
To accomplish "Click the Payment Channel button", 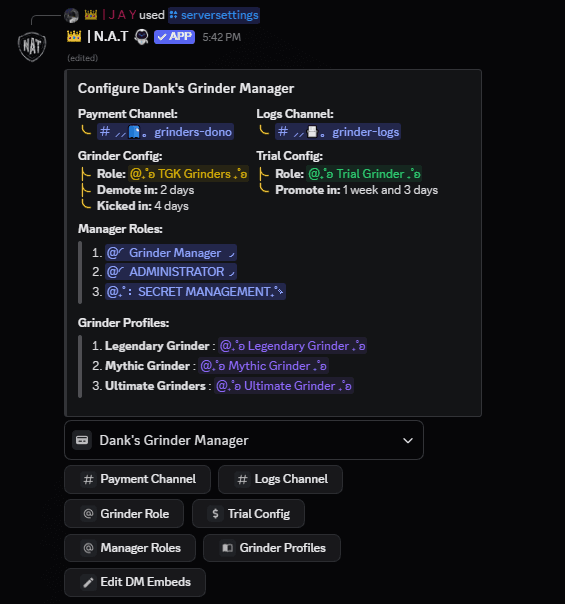I will point(137,479).
